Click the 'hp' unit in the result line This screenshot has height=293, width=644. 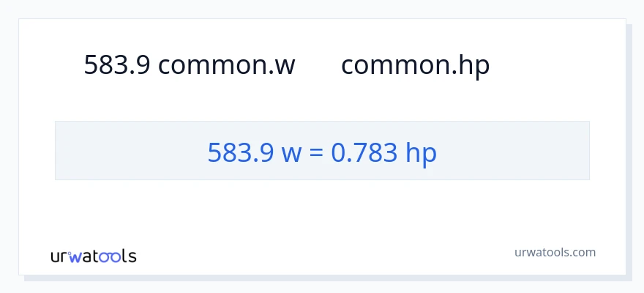(421, 152)
